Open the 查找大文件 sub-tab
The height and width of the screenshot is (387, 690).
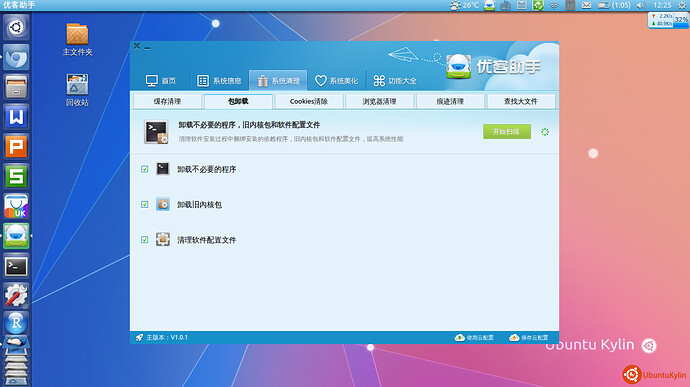[521, 101]
